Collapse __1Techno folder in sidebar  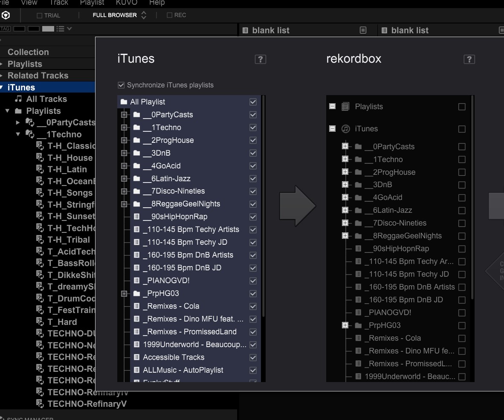tap(18, 134)
